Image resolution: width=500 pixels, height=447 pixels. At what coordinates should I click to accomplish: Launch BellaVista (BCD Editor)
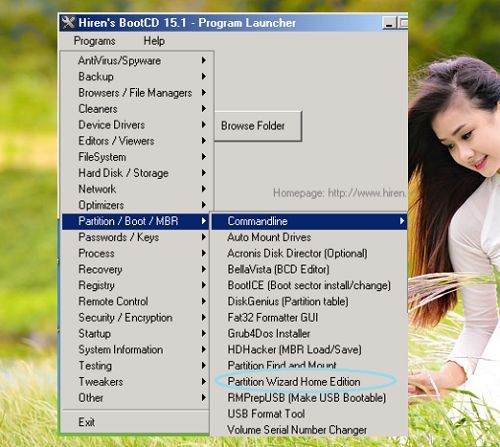point(309,269)
